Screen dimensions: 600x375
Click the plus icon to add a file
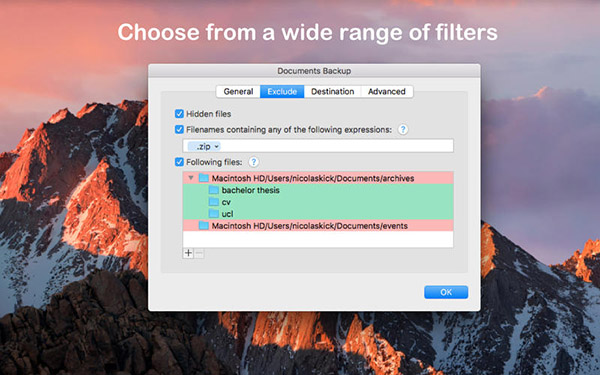(188, 253)
